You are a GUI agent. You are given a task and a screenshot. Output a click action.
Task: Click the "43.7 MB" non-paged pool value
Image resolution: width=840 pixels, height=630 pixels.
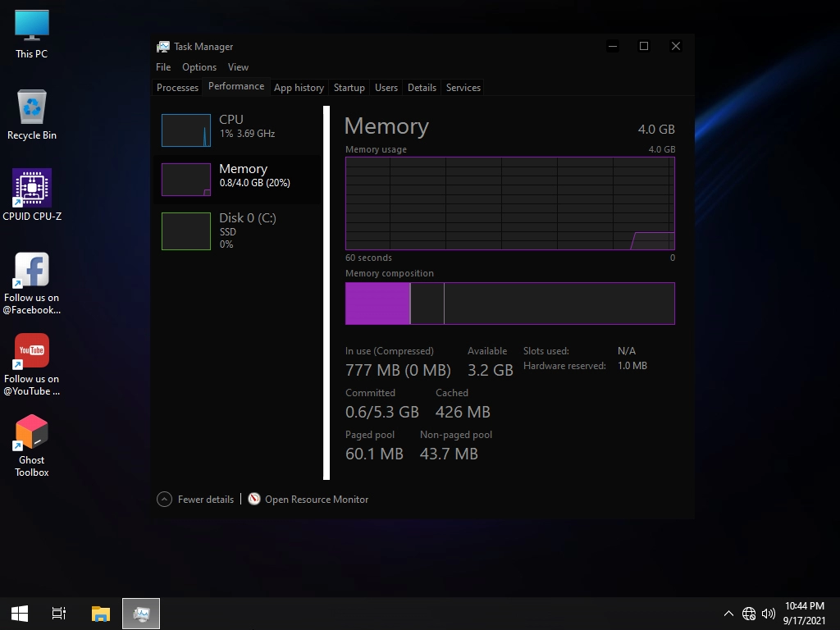tap(449, 454)
